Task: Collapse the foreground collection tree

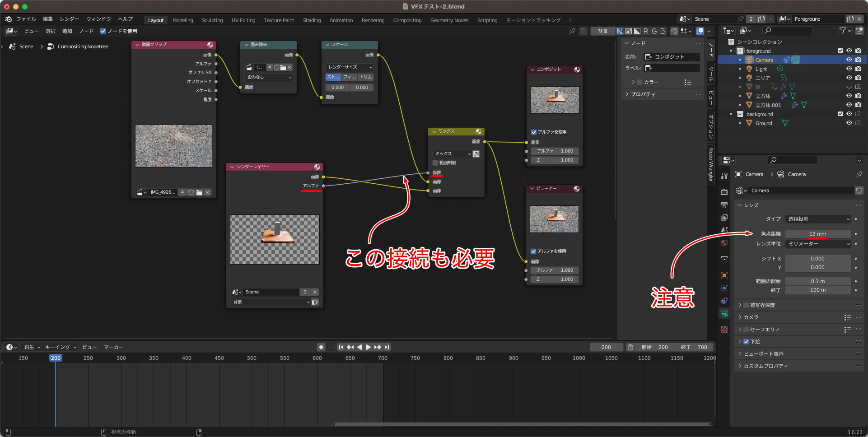Action: coord(731,51)
